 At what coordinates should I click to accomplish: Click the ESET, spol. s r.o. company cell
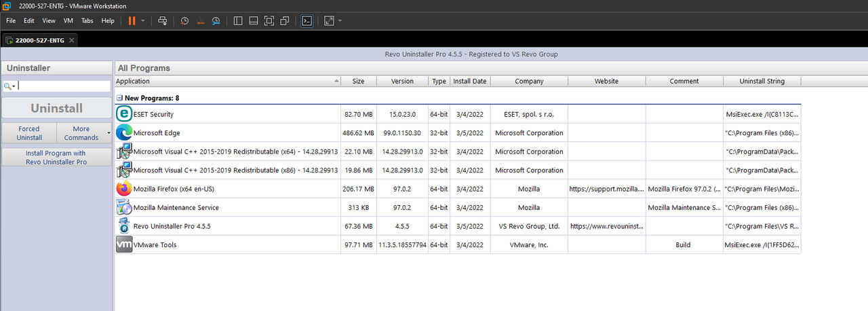529,114
